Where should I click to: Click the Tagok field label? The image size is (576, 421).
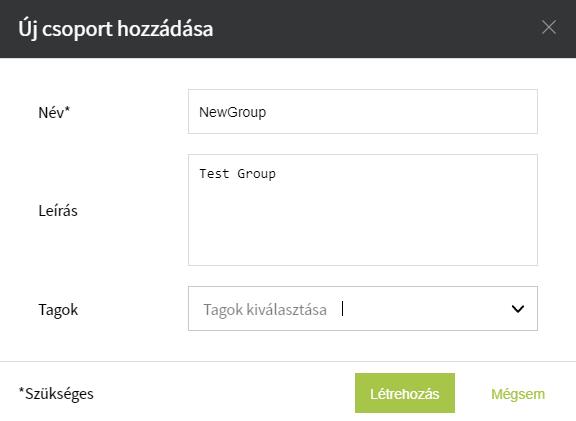click(58, 310)
